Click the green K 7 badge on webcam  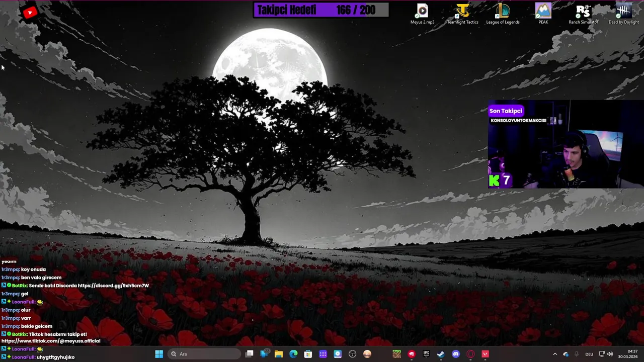[500, 180]
